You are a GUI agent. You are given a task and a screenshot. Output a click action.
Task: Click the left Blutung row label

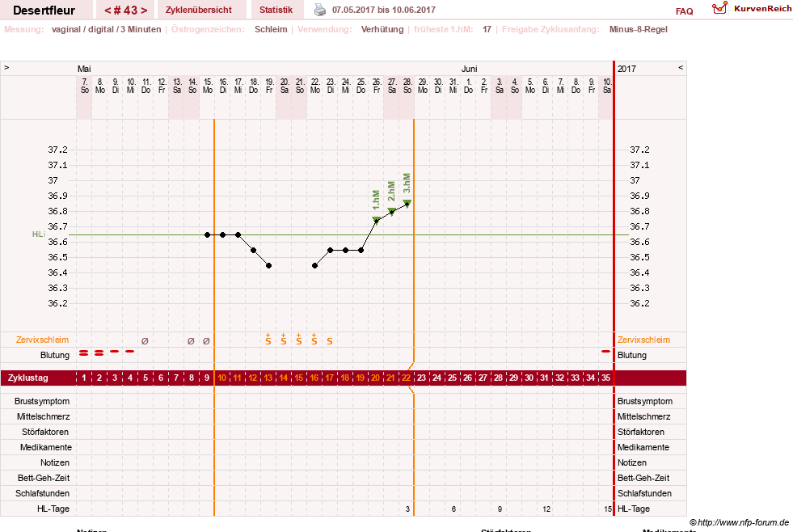coord(55,355)
